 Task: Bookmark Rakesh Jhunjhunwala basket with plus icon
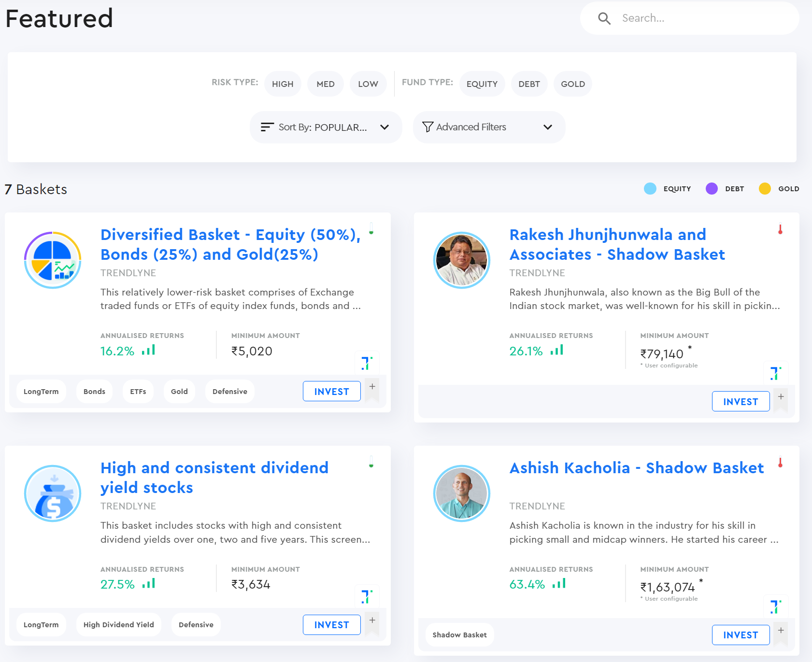[781, 399]
